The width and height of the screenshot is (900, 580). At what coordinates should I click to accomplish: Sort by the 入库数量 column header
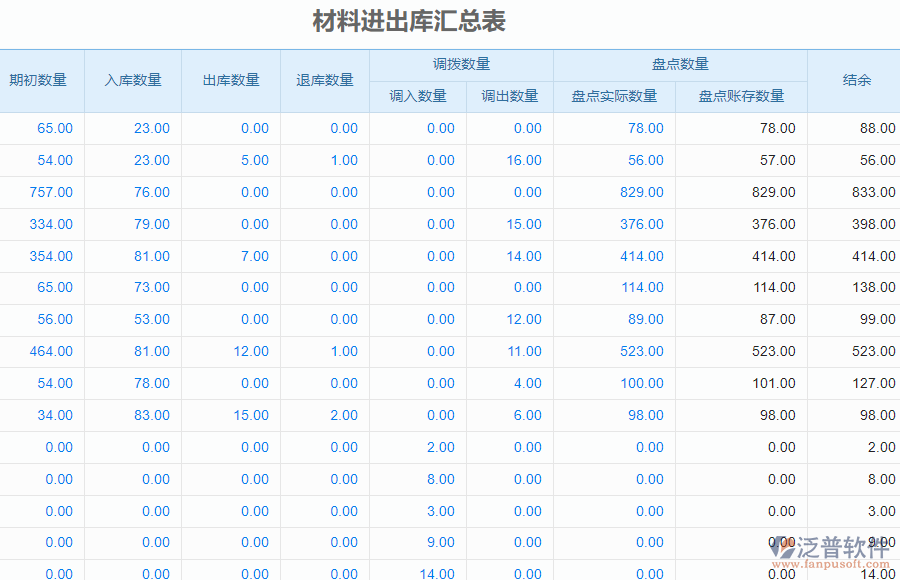point(134,79)
